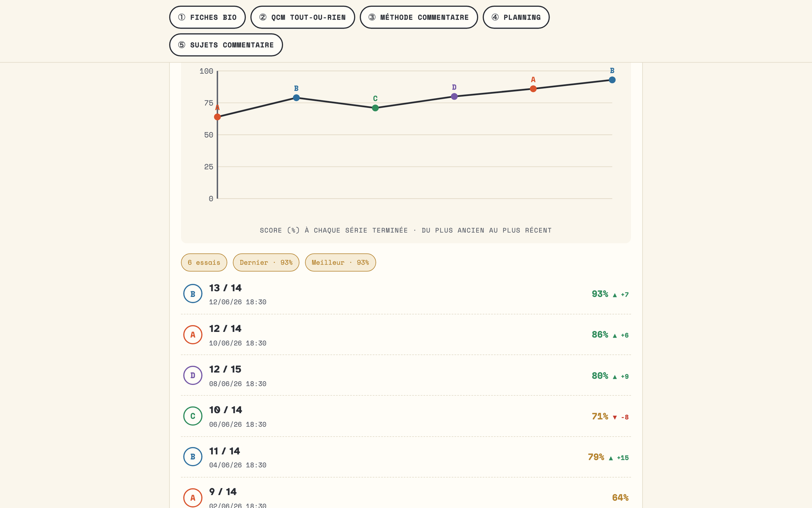812x508 pixels.
Task: Click the date '04/06/26 18:30'
Action: 238,465
